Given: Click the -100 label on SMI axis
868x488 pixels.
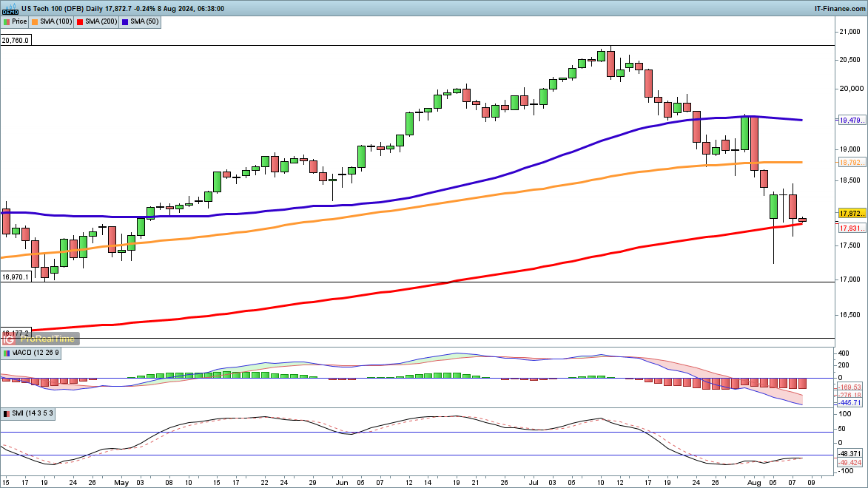Looking at the screenshot, I should click(x=845, y=471).
